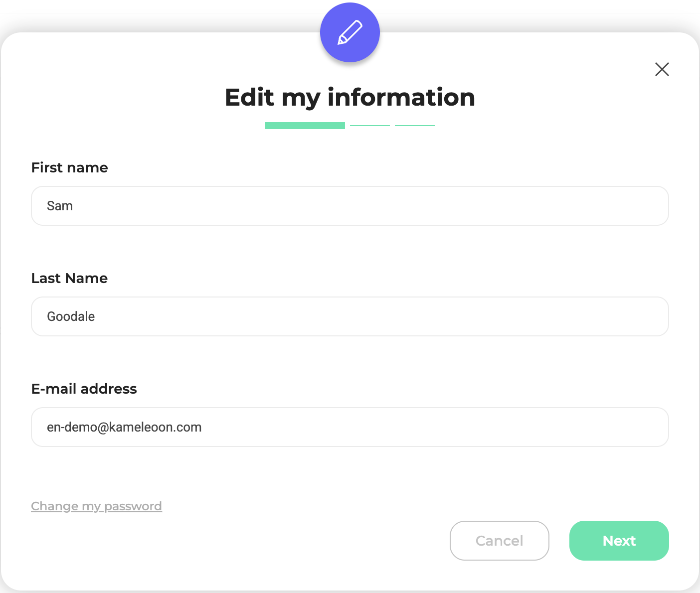
Task: Click the First name label
Action: tap(69, 167)
